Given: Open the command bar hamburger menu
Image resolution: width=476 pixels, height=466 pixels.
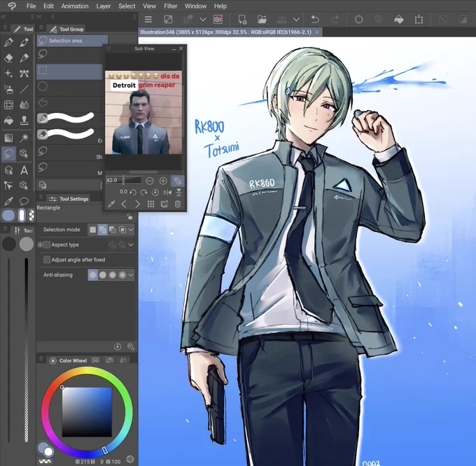Looking at the screenshot, I should [x=148, y=20].
